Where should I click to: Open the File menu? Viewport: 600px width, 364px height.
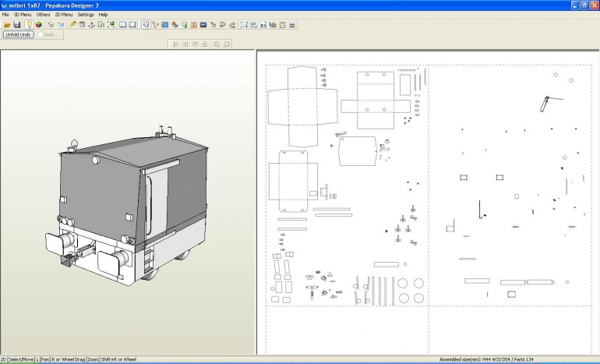5,15
